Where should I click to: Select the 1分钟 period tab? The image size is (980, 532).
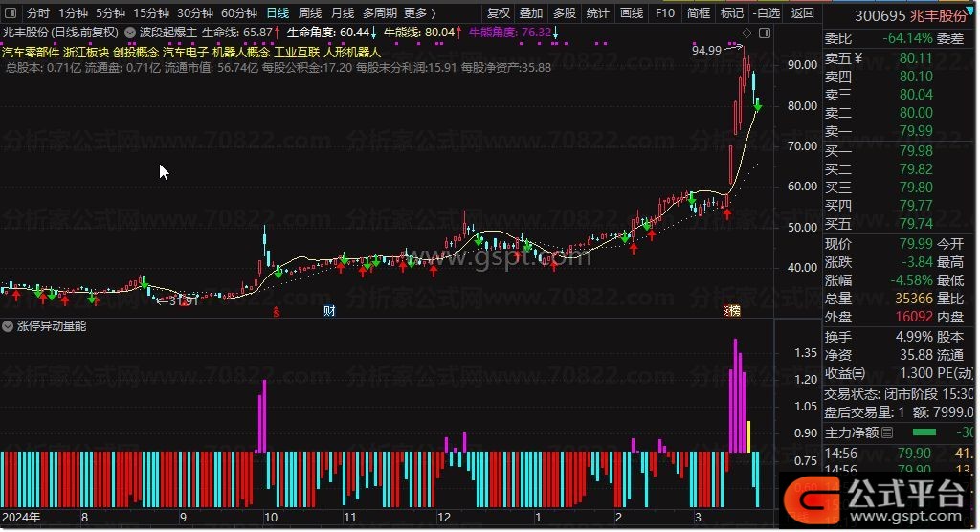coord(73,12)
